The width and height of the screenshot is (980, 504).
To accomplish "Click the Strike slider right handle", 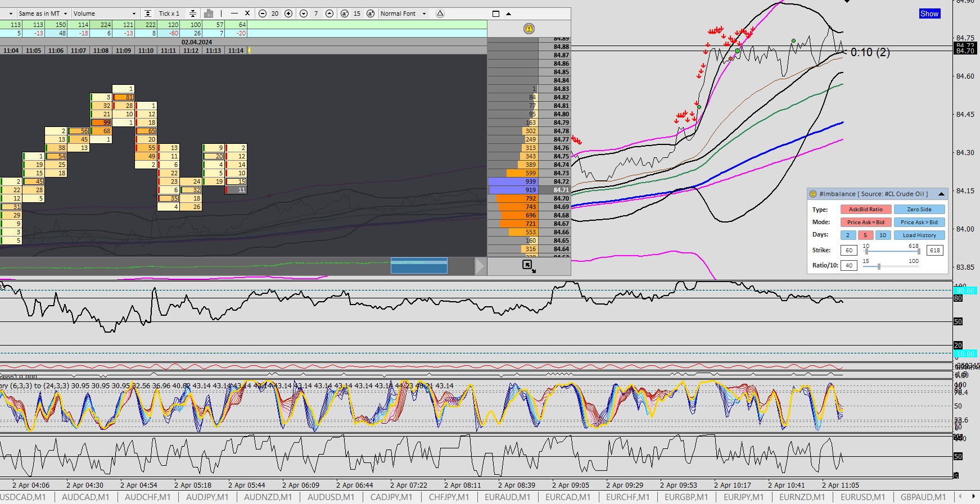I will pos(919,251).
